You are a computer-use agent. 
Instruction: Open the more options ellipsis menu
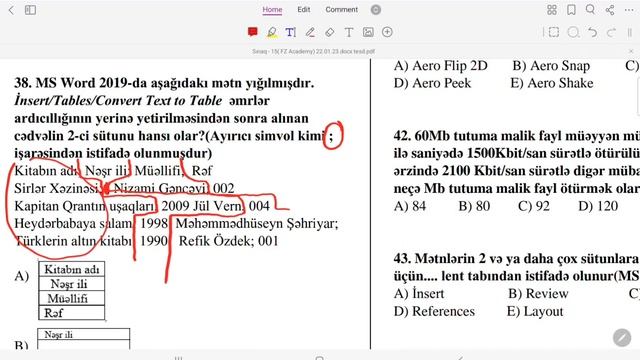[629, 10]
